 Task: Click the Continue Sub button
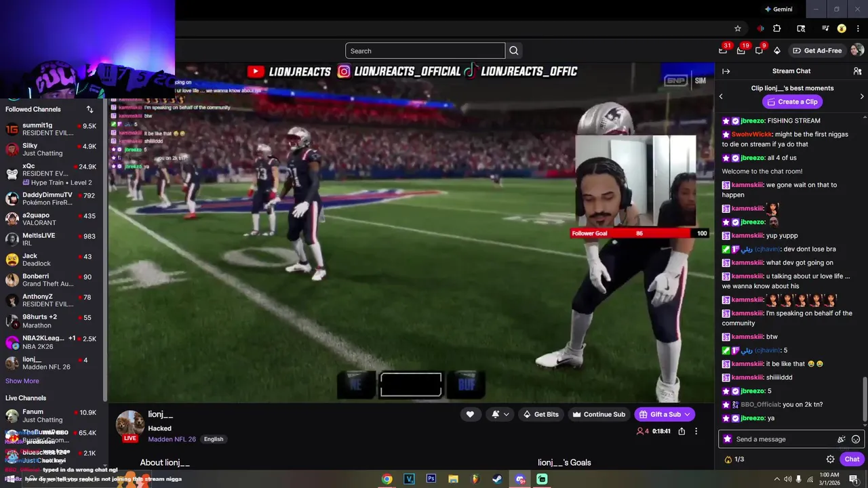point(599,414)
